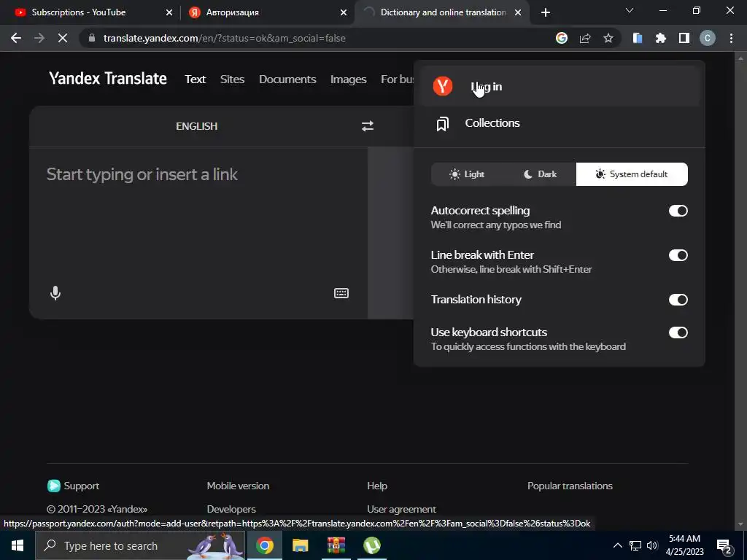Toggle Use keyboard shortcuts switch
Image resolution: width=747 pixels, height=560 pixels.
[x=678, y=332]
